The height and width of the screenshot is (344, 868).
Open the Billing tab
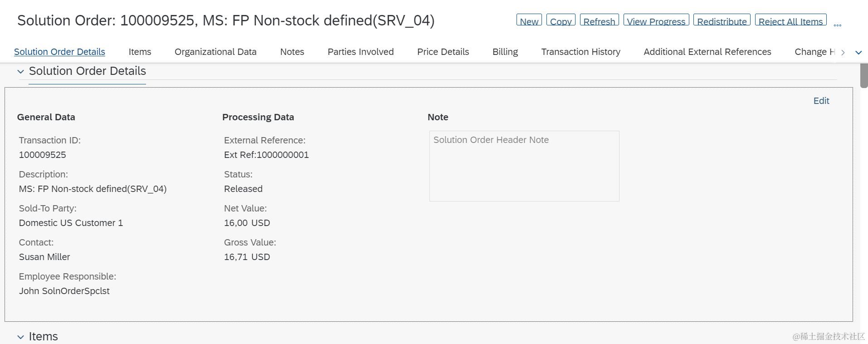pos(505,52)
